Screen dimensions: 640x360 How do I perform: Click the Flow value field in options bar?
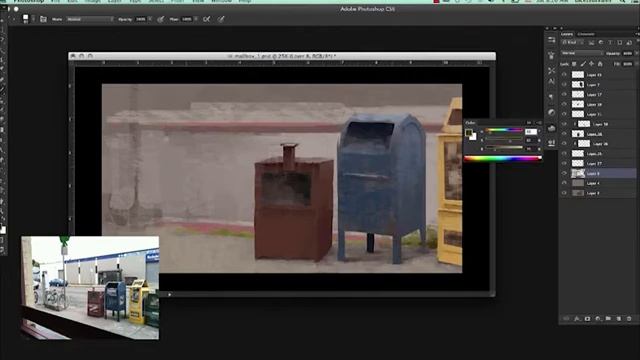[187, 19]
